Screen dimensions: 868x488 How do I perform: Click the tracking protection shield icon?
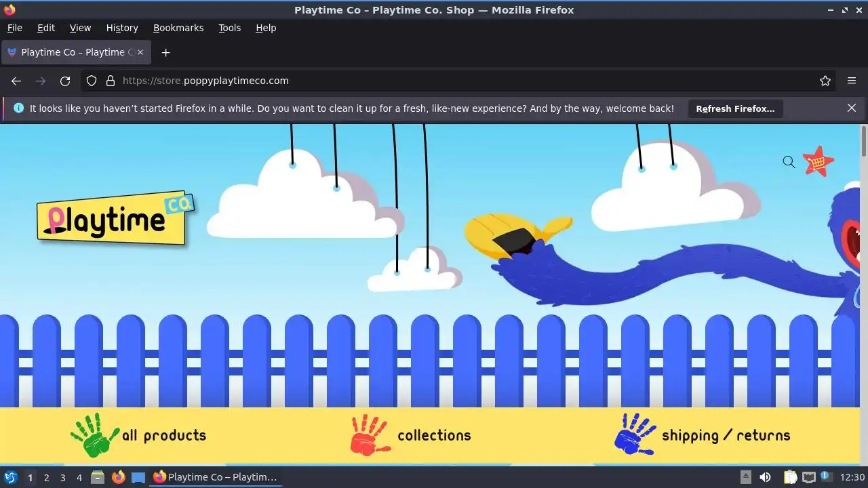pyautogui.click(x=92, y=81)
